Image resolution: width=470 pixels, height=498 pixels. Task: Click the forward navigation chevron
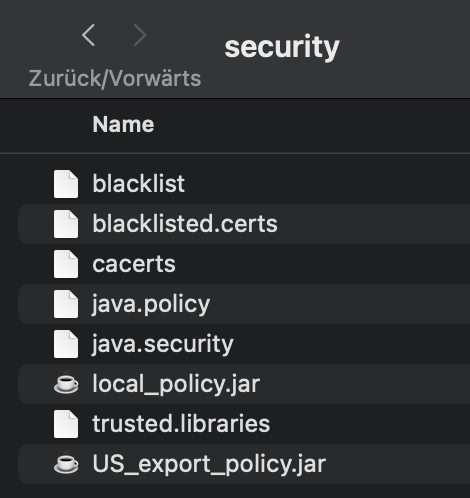coord(140,35)
